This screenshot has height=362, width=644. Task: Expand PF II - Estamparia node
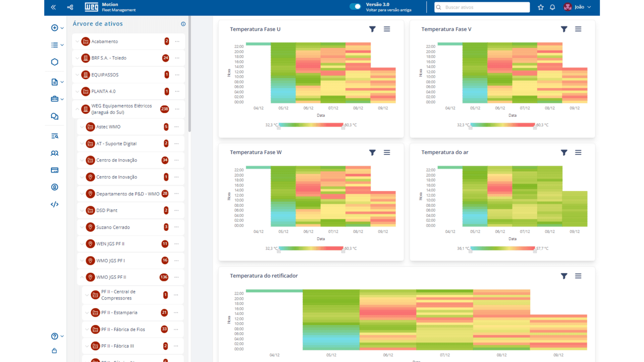pos(87,312)
